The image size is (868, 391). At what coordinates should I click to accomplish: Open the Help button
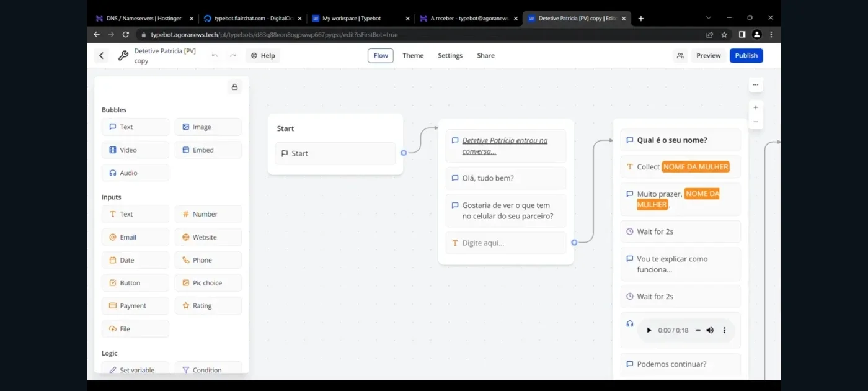coord(263,56)
